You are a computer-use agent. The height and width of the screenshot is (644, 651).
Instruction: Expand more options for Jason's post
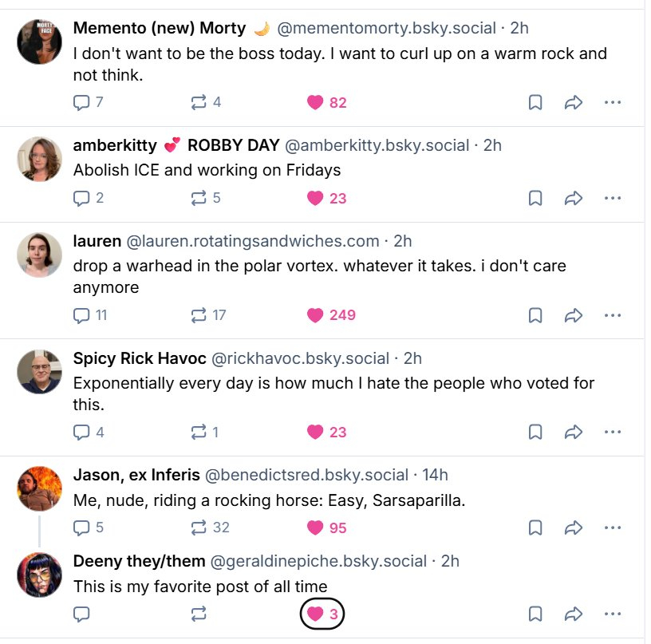coord(613,527)
